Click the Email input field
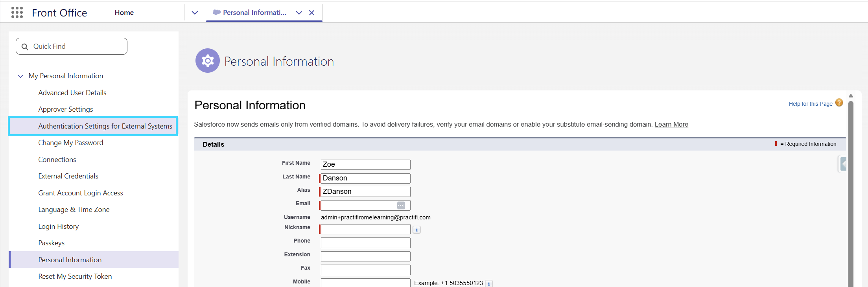The width and height of the screenshot is (868, 287). pyautogui.click(x=366, y=205)
